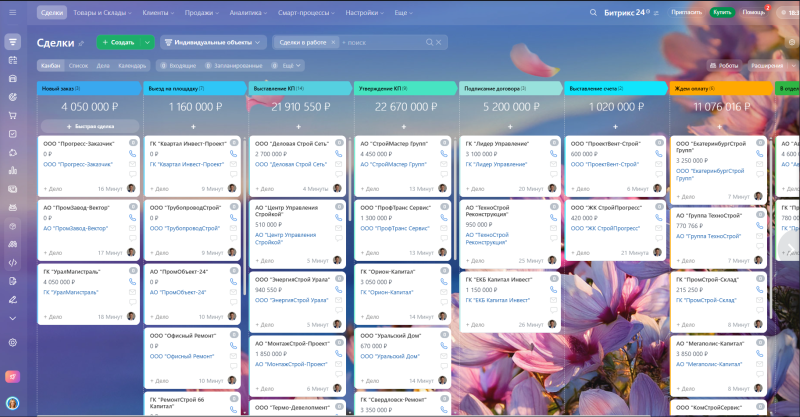This screenshot has width=800, height=417.
Task: Open Ещё counters dropdown
Action: tap(288, 65)
